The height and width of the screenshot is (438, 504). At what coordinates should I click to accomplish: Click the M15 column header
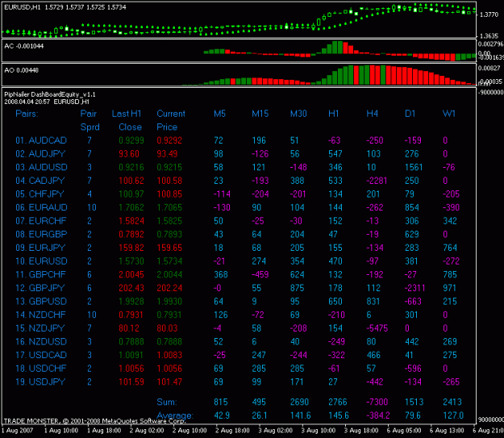260,114
